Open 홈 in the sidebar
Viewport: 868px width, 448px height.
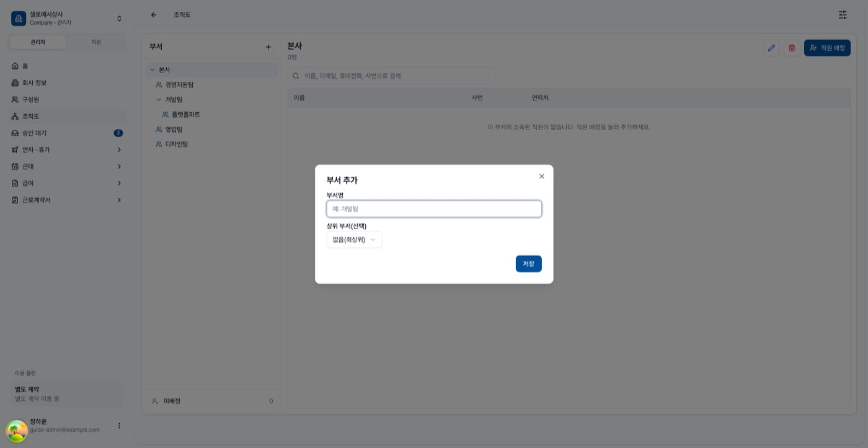click(x=67, y=66)
